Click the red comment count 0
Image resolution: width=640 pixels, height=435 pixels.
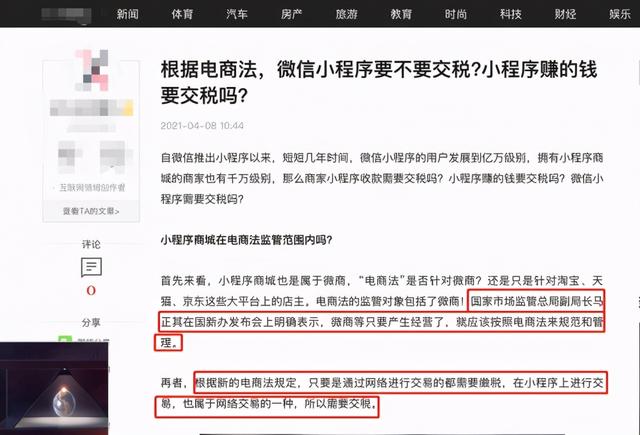click(x=91, y=291)
